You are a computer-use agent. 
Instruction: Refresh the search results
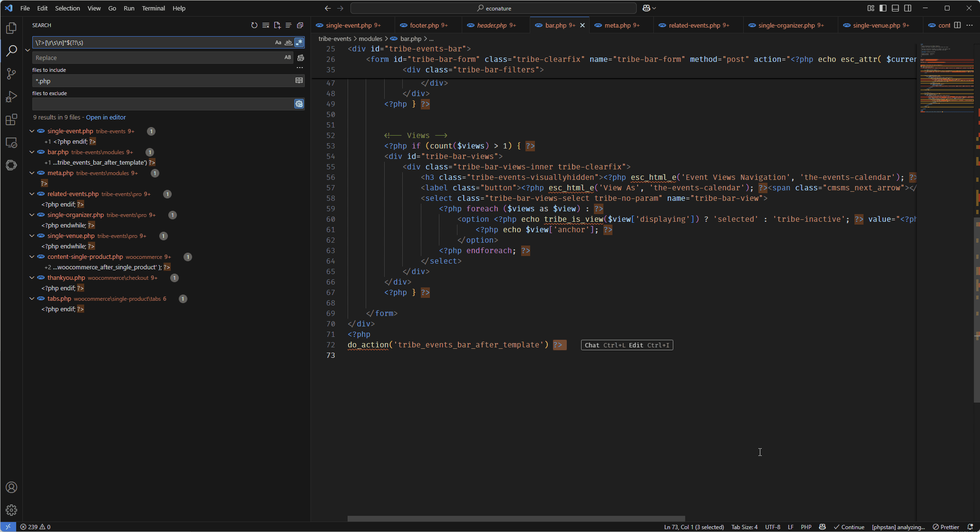(x=254, y=25)
